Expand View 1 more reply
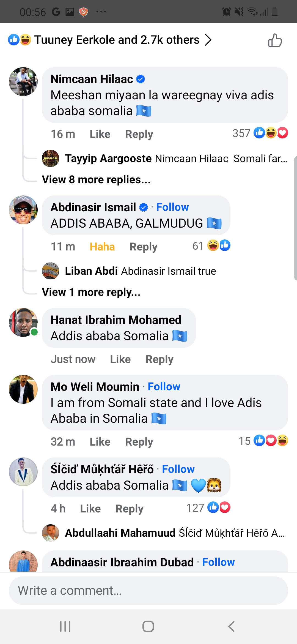 (x=91, y=292)
